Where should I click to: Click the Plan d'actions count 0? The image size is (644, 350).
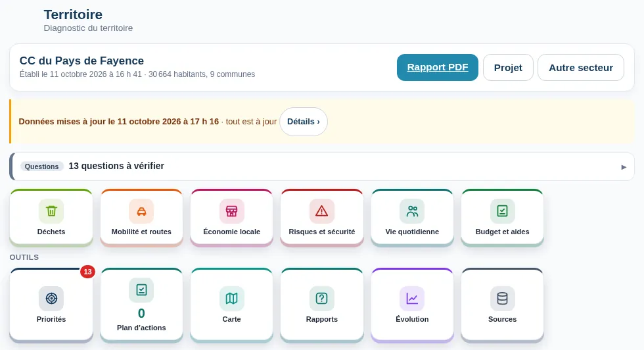click(141, 313)
